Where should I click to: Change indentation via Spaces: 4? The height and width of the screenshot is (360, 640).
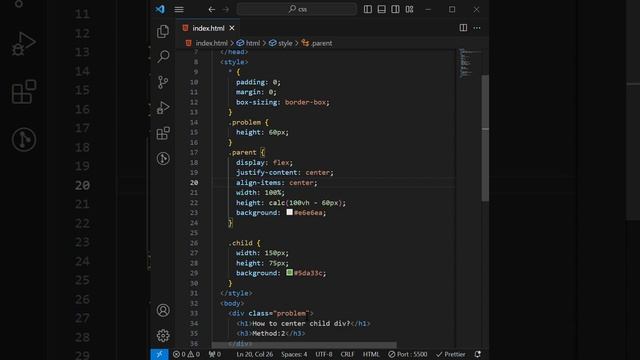click(294, 354)
